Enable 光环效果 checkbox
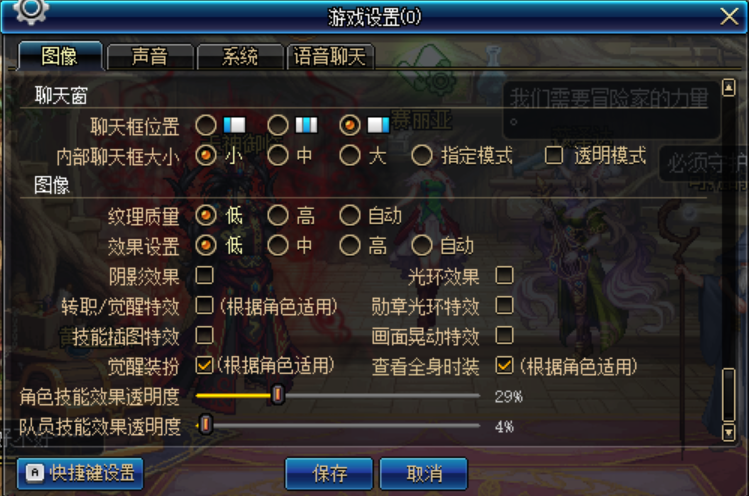Viewport: 749px width, 496px height. pyautogui.click(x=504, y=276)
